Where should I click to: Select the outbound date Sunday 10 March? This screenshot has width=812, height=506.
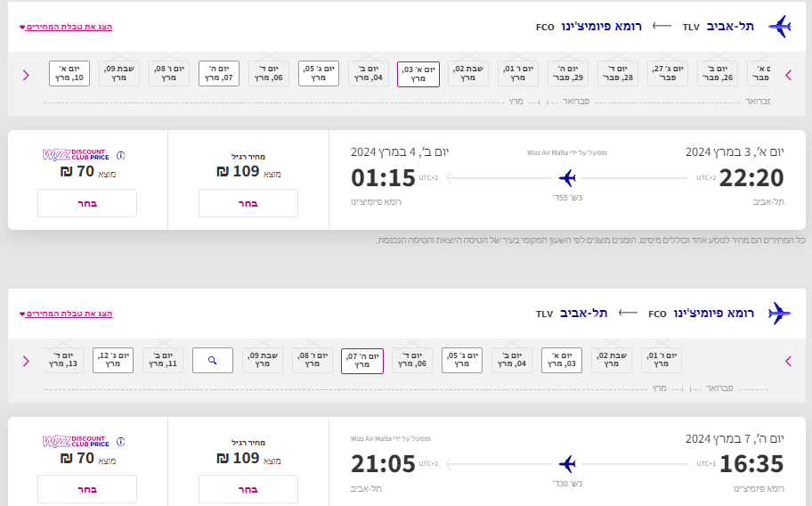click(69, 74)
